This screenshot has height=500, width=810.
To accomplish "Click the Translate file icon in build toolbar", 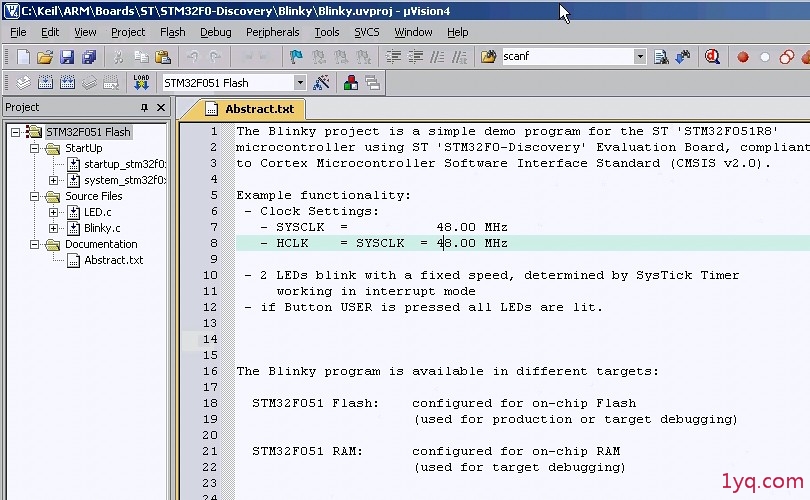I will pyautogui.click(x=23, y=83).
